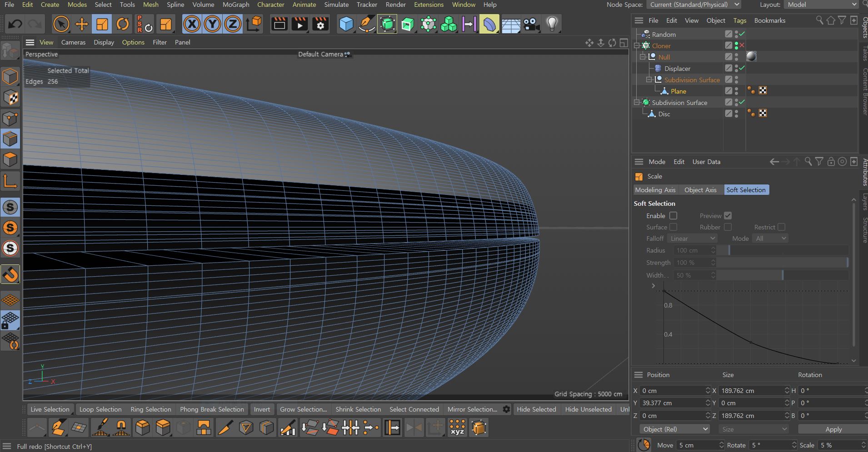Click the xyz dots icon in bottom palette

tap(457, 427)
